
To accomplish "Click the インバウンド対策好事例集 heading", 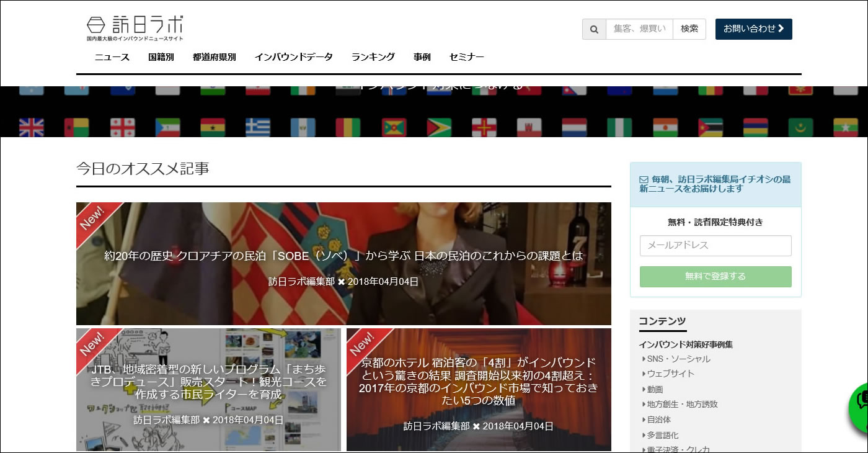I will click(686, 344).
